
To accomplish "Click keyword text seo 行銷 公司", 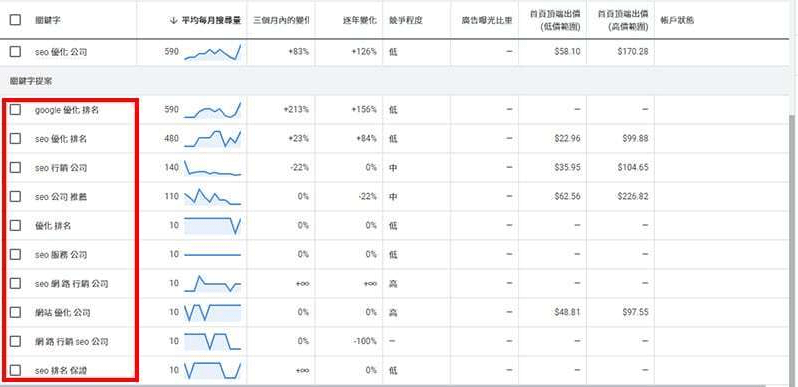I will coord(61,168).
